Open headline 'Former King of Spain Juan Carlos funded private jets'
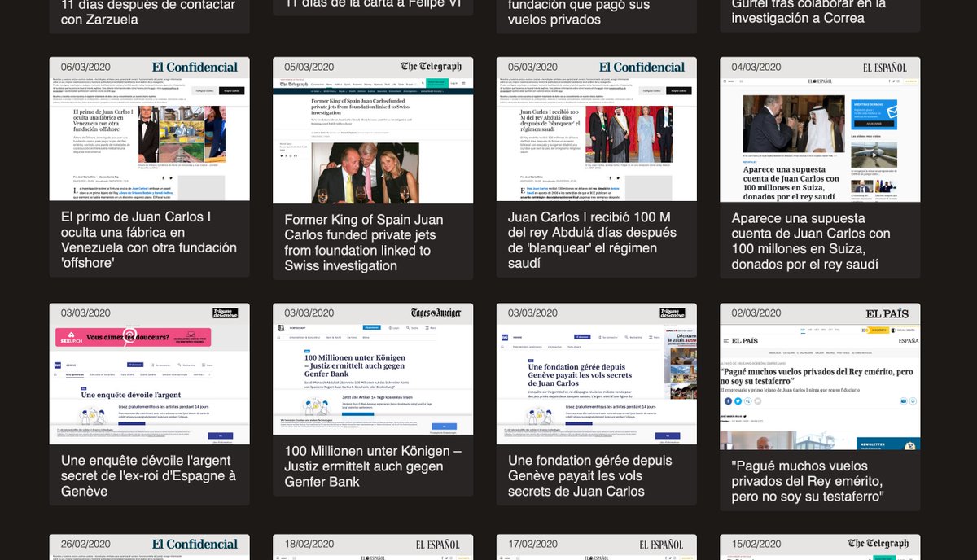Image resolution: width=977 pixels, height=560 pixels. tap(364, 243)
